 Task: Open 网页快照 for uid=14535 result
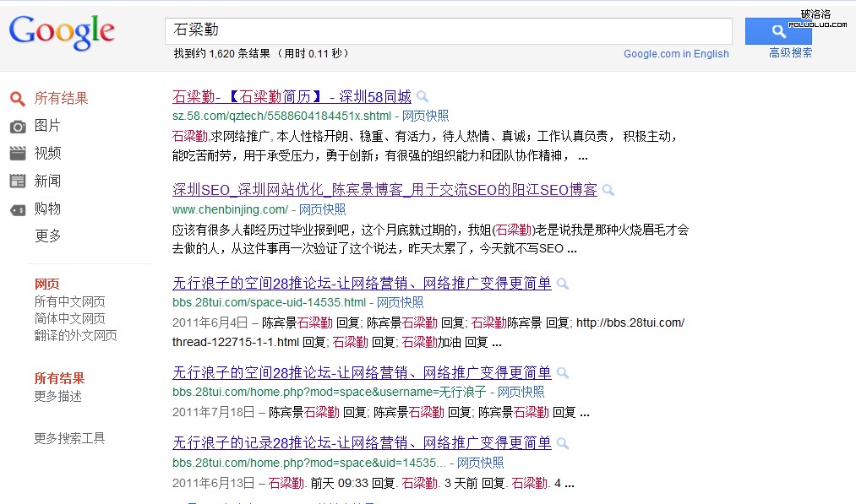(481, 463)
